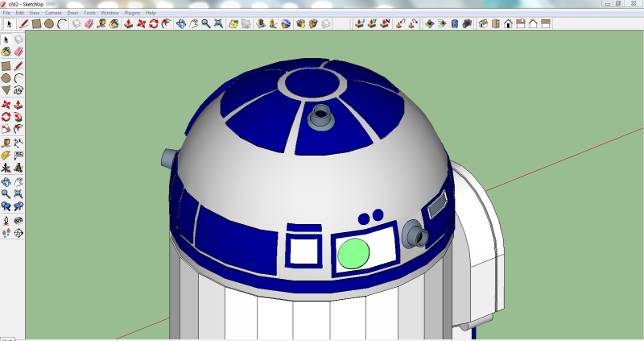Click the Share Model icon

(313, 24)
